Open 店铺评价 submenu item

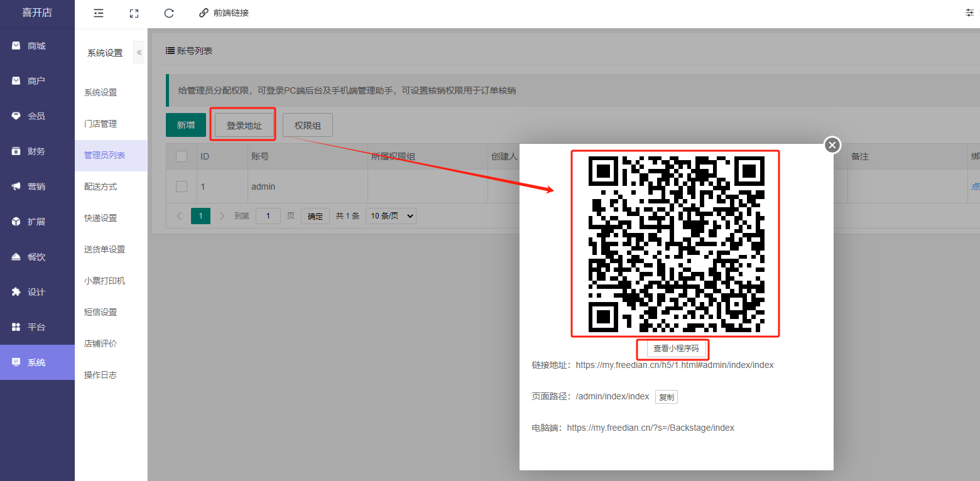point(111,343)
